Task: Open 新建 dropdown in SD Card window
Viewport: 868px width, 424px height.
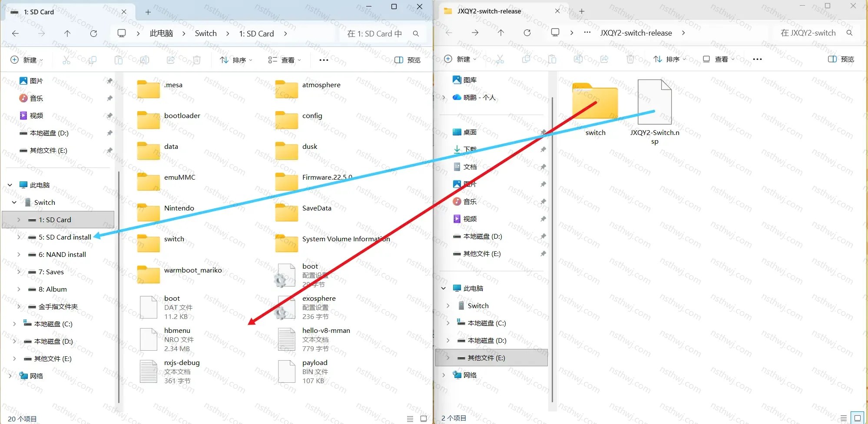Action: (x=27, y=60)
